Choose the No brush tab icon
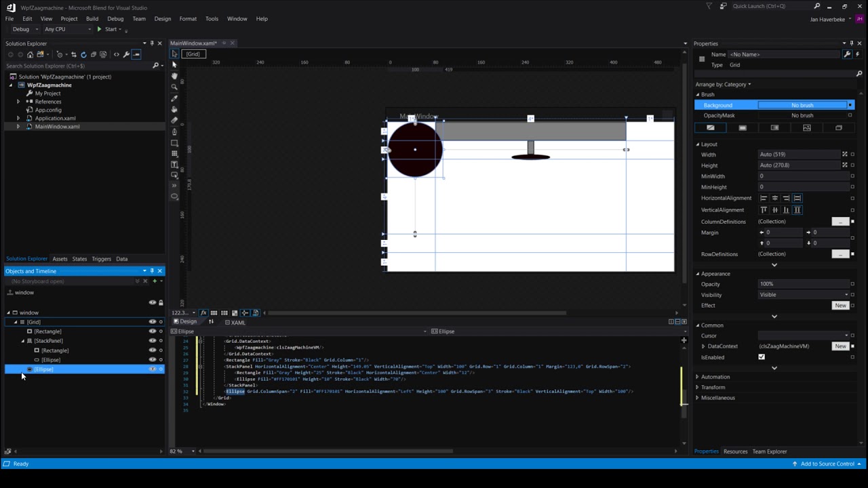This screenshot has height=488, width=868. 710,127
